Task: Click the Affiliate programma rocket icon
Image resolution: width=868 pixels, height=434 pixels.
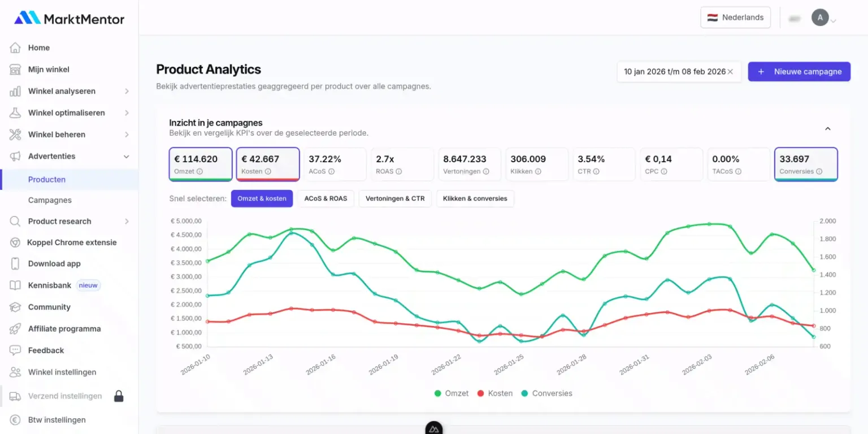Action: click(15, 329)
